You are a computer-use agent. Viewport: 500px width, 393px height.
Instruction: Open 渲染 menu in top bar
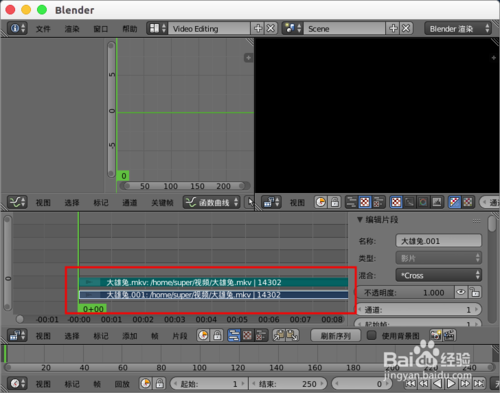pos(72,29)
